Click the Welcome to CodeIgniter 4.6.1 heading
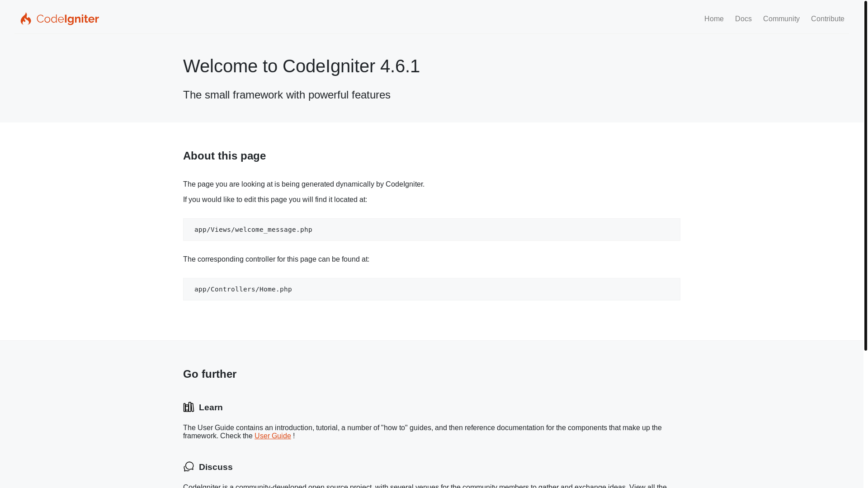The image size is (868, 488). [x=302, y=66]
